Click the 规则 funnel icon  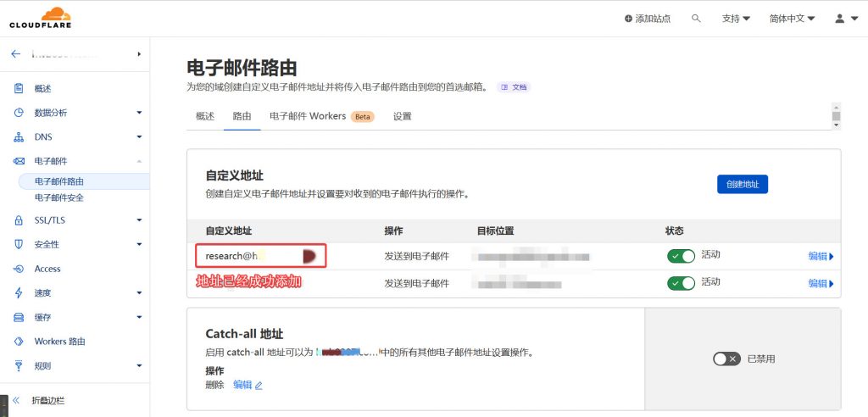tap(19, 365)
